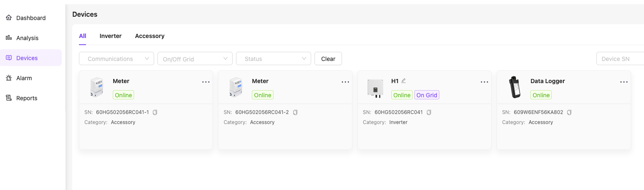
Task: Select the All devices tab
Action: click(x=82, y=36)
